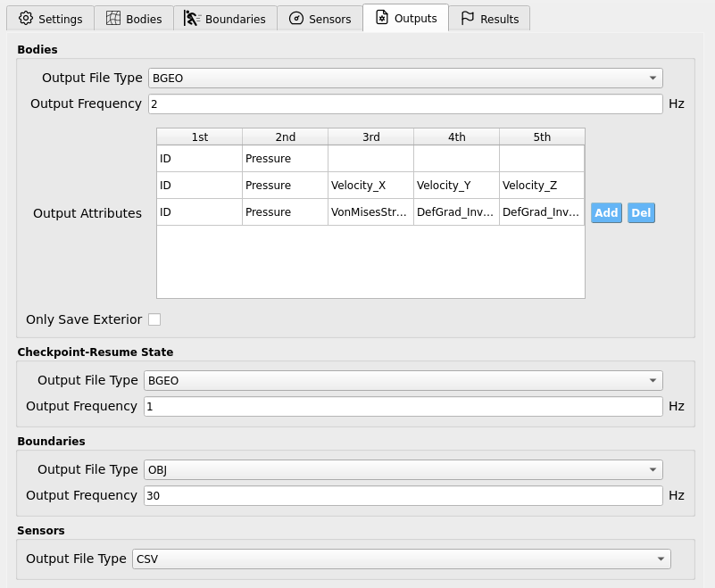Click the 2nd column header
The image size is (715, 588).
[286, 137]
